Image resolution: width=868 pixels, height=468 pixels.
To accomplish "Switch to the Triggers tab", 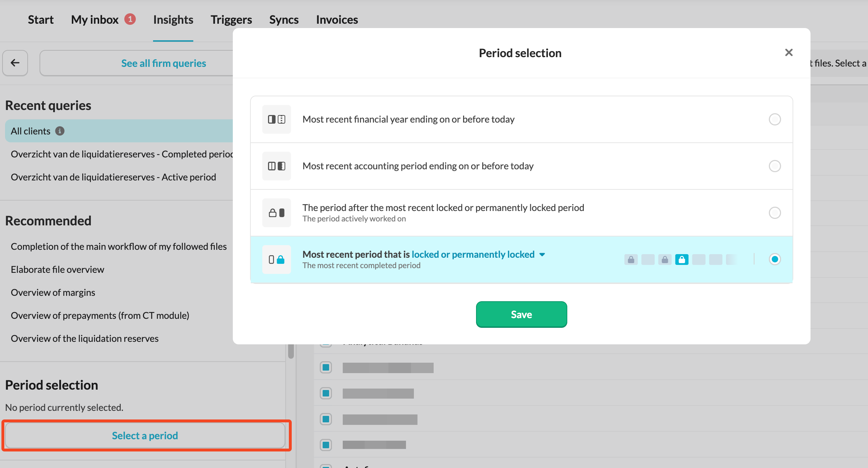I will [231, 19].
